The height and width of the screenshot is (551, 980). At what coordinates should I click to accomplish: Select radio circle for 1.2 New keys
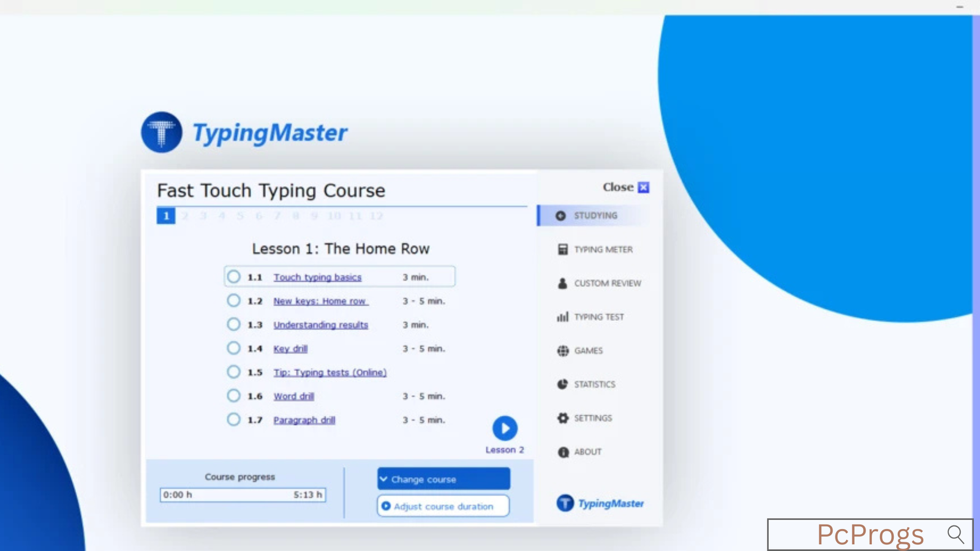(x=233, y=301)
